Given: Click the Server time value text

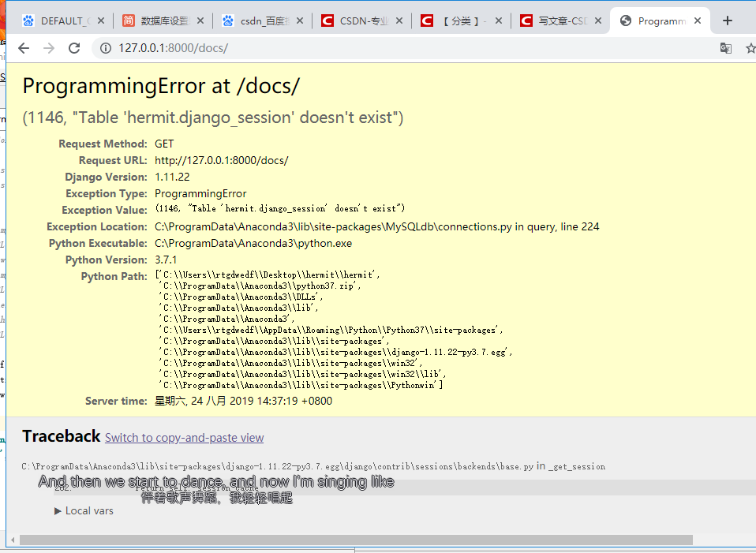Looking at the screenshot, I should click(x=244, y=401).
